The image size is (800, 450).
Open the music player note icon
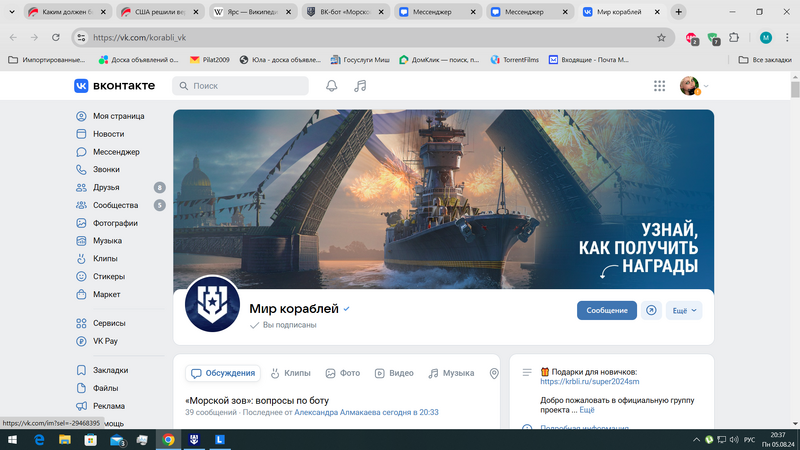click(x=360, y=86)
